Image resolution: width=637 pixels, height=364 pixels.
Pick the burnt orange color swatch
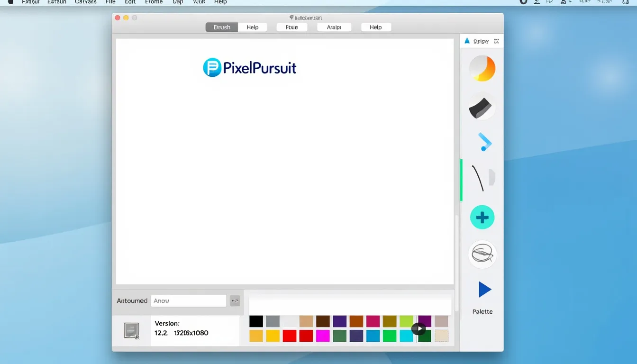point(356,321)
